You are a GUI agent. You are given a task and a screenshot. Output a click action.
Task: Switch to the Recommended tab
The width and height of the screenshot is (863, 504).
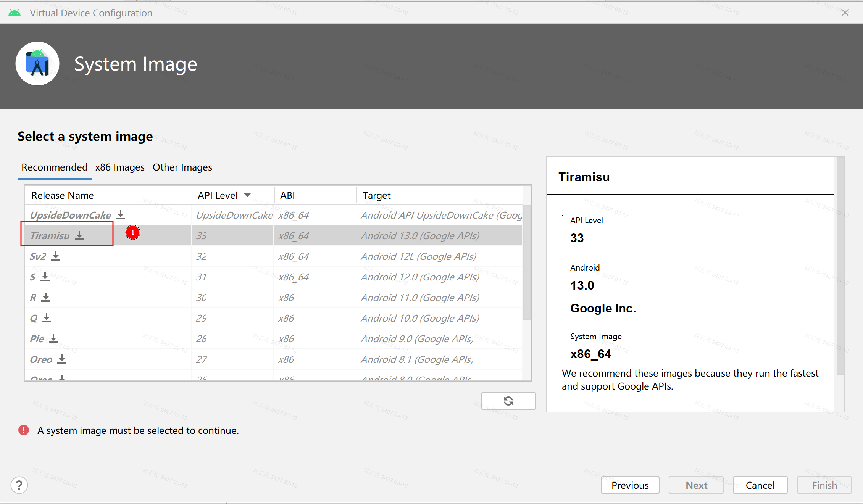[55, 167]
